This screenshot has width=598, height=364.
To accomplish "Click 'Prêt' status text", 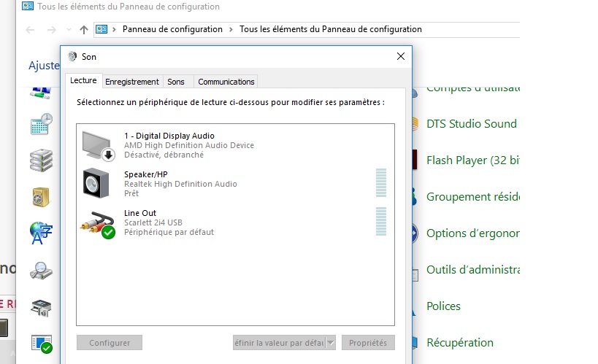I will [131, 193].
